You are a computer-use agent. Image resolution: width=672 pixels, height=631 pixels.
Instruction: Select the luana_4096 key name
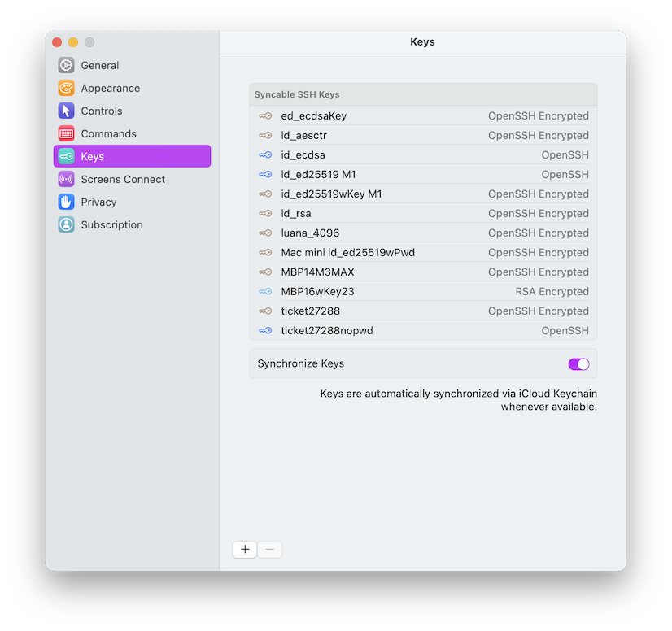(x=310, y=233)
